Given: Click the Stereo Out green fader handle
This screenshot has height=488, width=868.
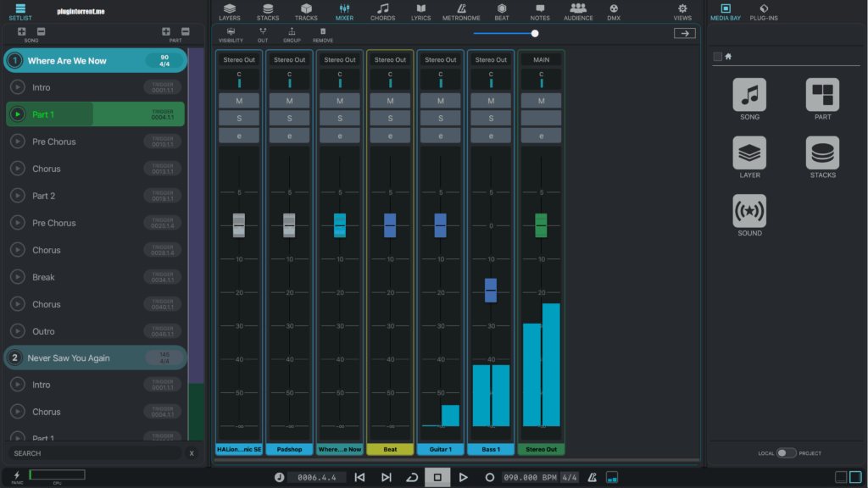Looking at the screenshot, I should pos(541,225).
